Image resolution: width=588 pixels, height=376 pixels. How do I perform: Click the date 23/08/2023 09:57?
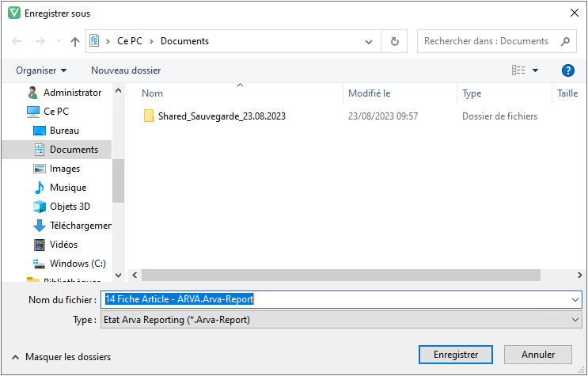[x=383, y=116]
